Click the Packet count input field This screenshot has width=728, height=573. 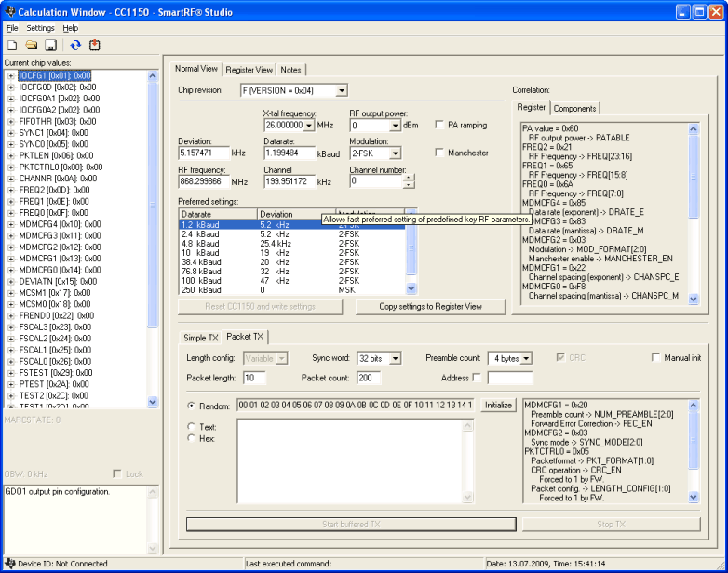369,378
